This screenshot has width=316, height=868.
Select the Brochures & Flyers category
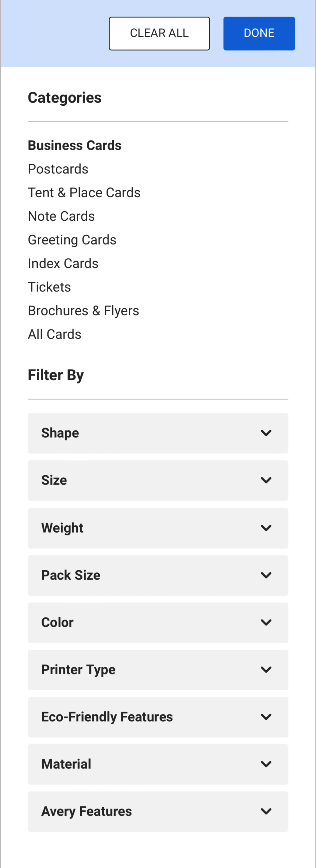tap(83, 310)
